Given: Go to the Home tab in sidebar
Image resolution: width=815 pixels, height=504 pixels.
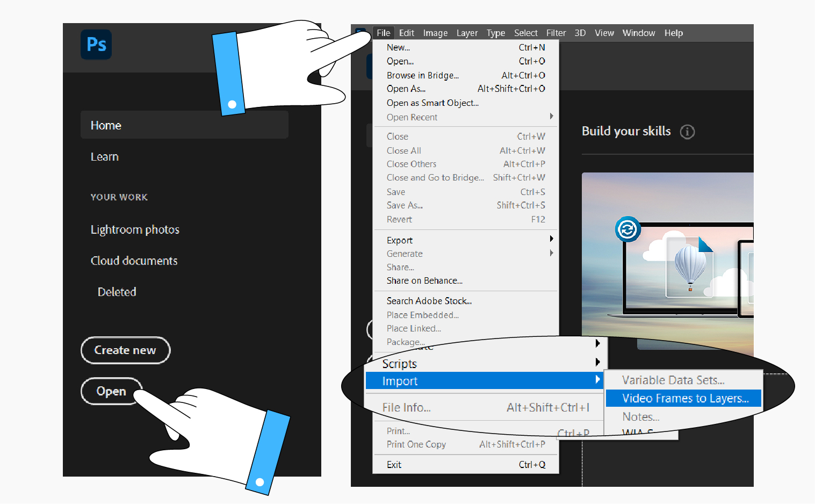Looking at the screenshot, I should (184, 125).
